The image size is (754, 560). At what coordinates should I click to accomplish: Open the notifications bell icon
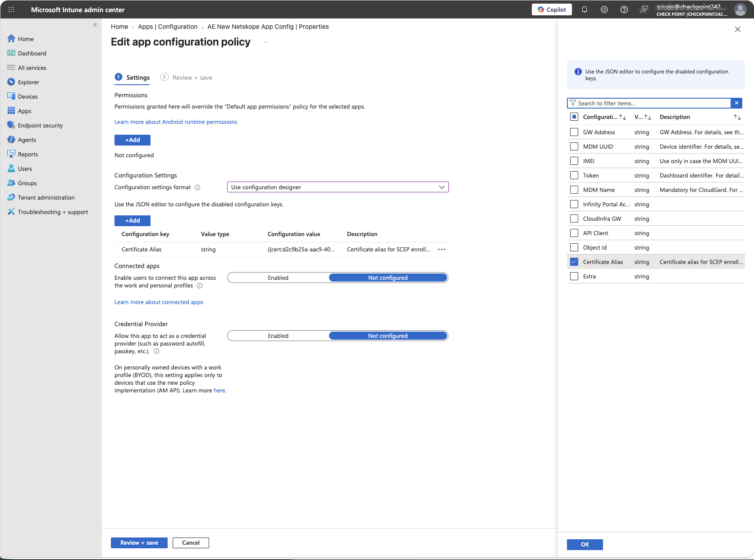[x=585, y=9]
